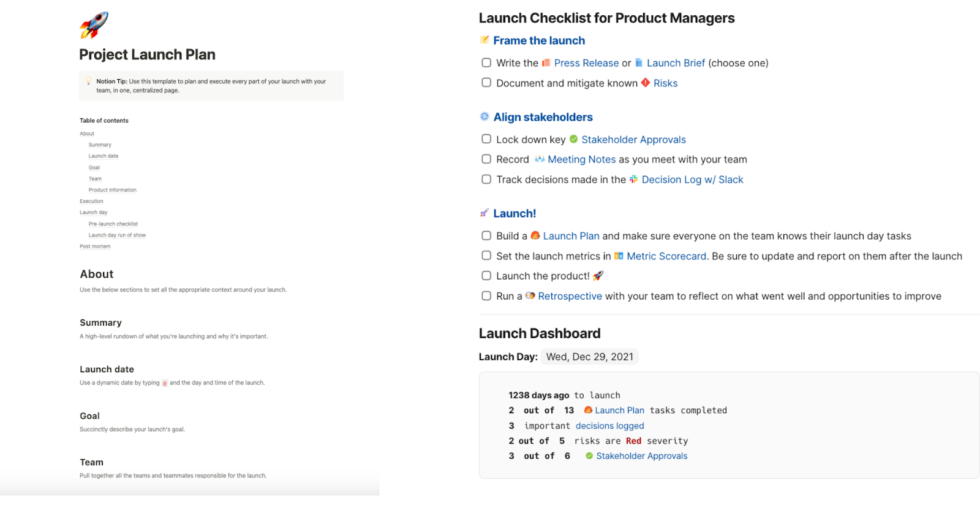980x507 pixels.
Task: Open the Launch Brief link
Action: pos(676,63)
